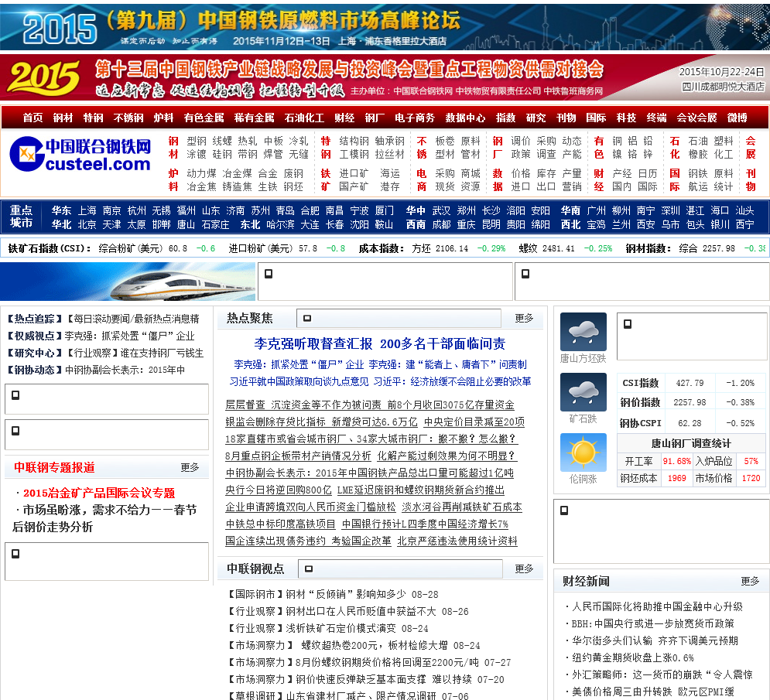Viewport: 770px width, 700px height.
Task: Open the 2015 第九届 steel raw materials forum banner
Action: 385,27
